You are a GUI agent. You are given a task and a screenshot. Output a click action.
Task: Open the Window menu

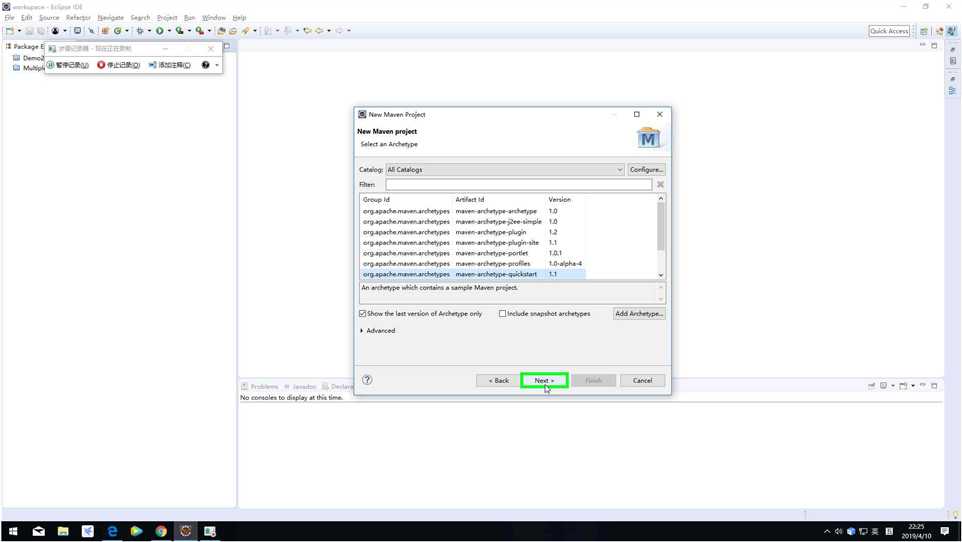214,18
